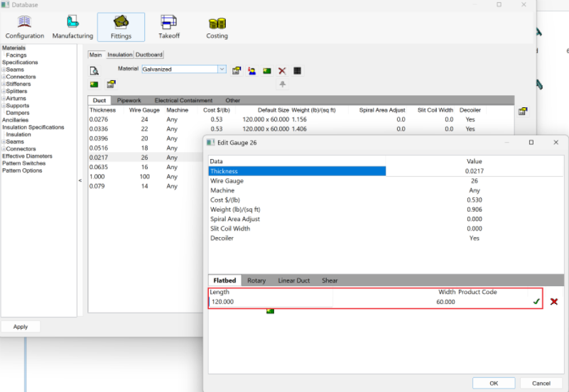Screen dimensions: 569x392
Task: Open the Manufacturing database section
Action: click(x=72, y=27)
